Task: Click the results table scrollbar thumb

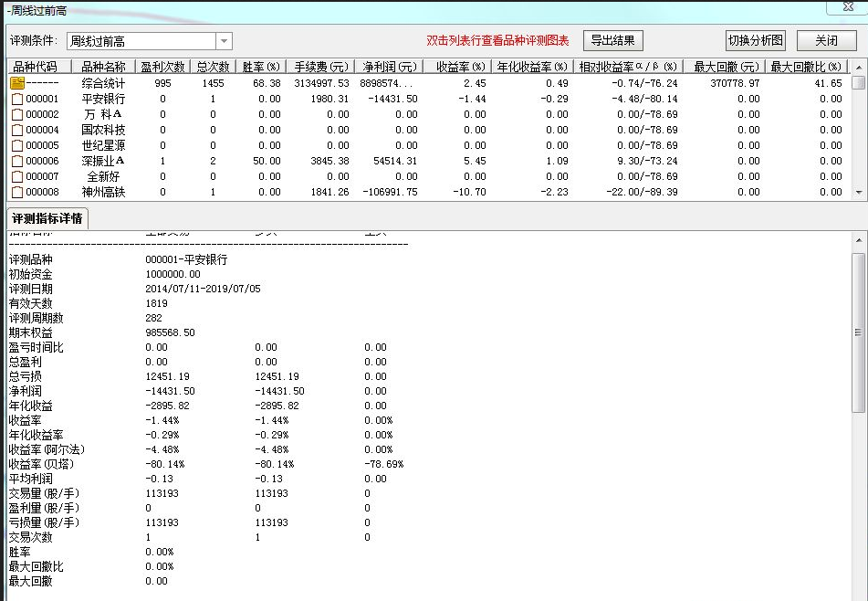Action: [x=859, y=82]
